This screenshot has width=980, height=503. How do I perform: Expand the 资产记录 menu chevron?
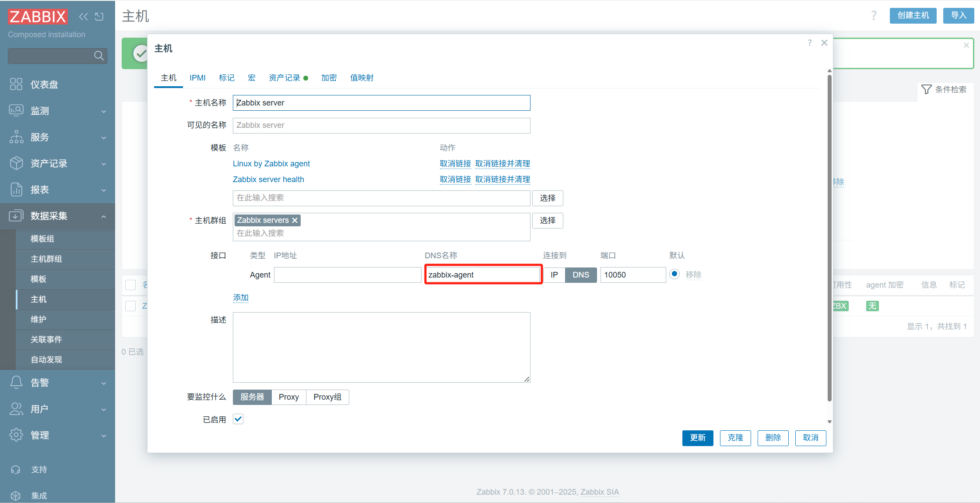104,164
